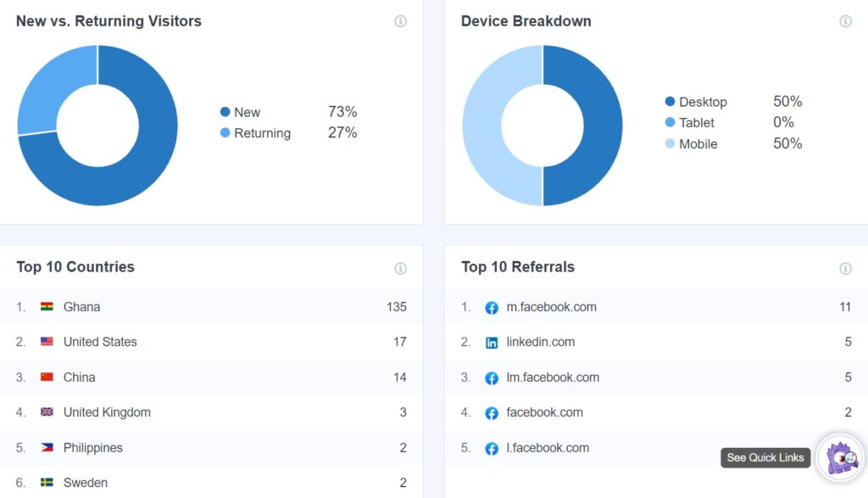Click the China flag icon
Image resolution: width=868 pixels, height=498 pixels.
point(47,378)
